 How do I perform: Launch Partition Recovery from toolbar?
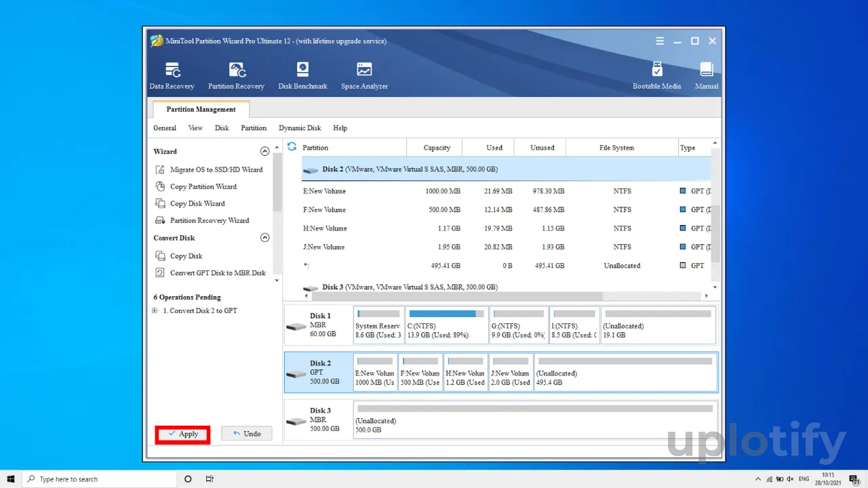click(236, 75)
